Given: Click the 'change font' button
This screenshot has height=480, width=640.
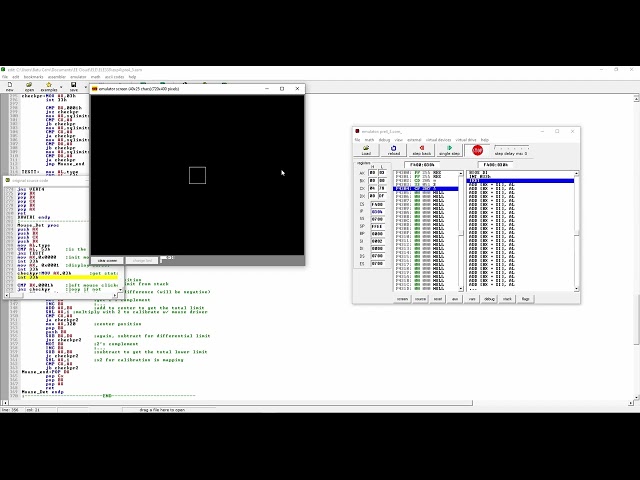Looking at the screenshot, I should click(x=142, y=260).
